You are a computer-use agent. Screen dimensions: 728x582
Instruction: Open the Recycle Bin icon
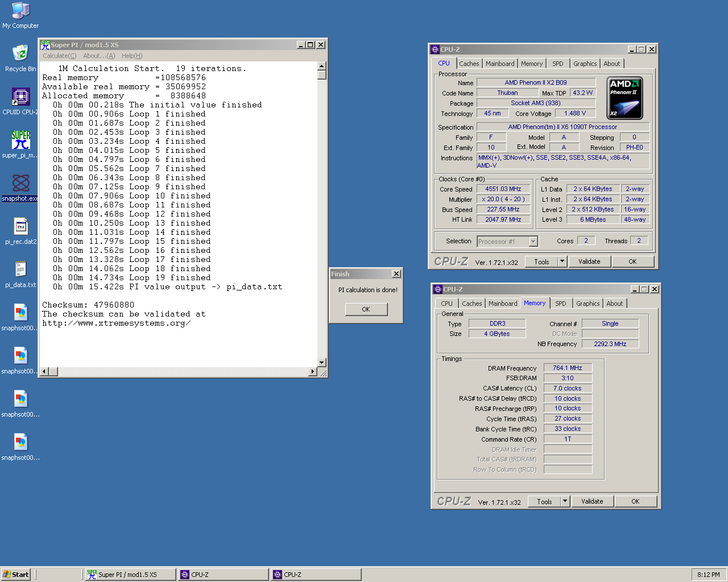(x=20, y=55)
